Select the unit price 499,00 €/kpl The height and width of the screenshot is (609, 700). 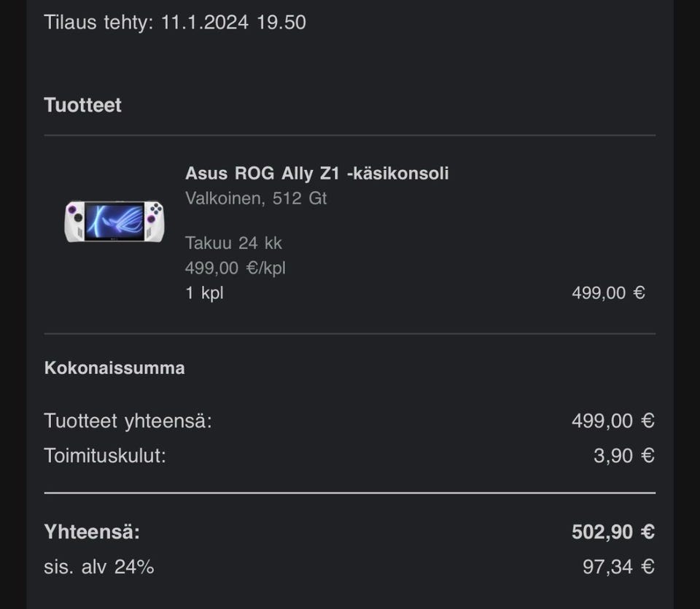235,268
